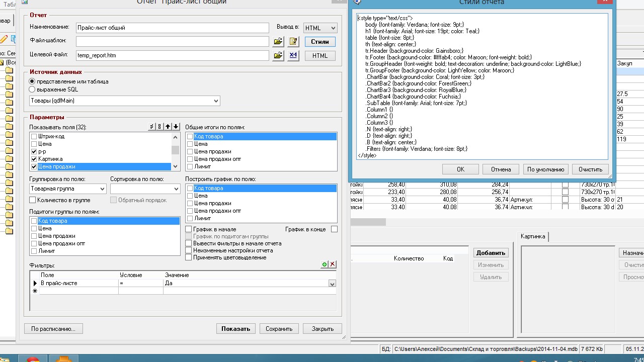Viewport: 644px width, 362px height.
Task: Select the 'выражение SQL' radio button
Action: [33, 89]
